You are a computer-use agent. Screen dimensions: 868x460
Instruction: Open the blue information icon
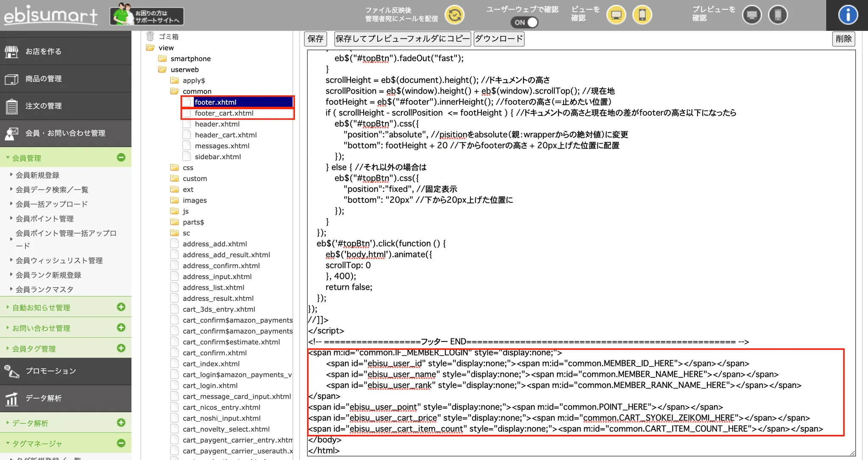[848, 15]
